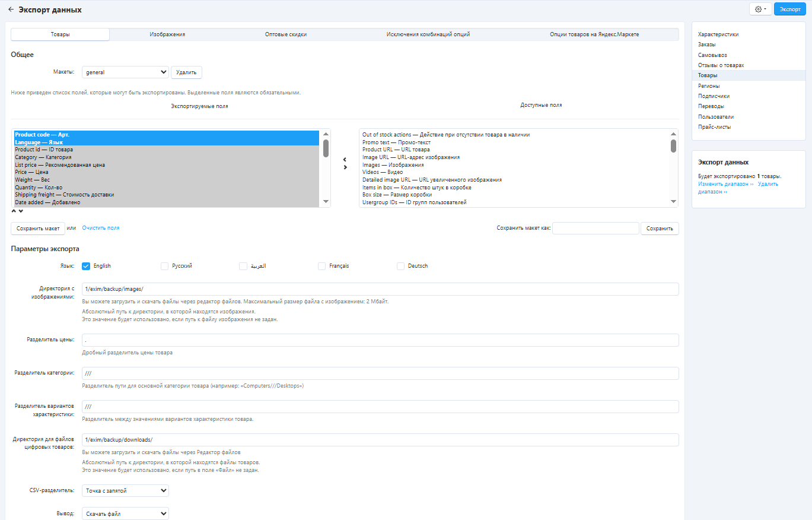The width and height of the screenshot is (812, 520).
Task: Select 'Language — Язык' in exported fields
Action: (167, 142)
